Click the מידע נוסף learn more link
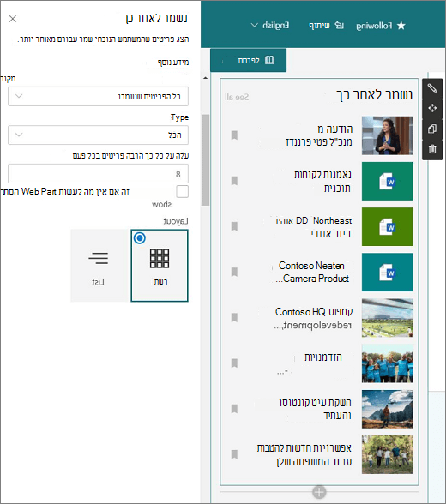 pyautogui.click(x=173, y=62)
